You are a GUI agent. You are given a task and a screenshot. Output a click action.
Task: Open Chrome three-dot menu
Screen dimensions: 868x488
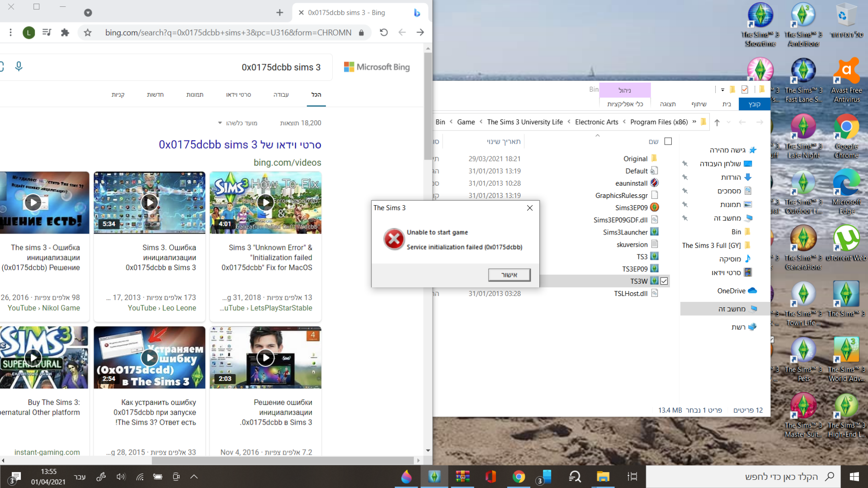[x=10, y=33]
